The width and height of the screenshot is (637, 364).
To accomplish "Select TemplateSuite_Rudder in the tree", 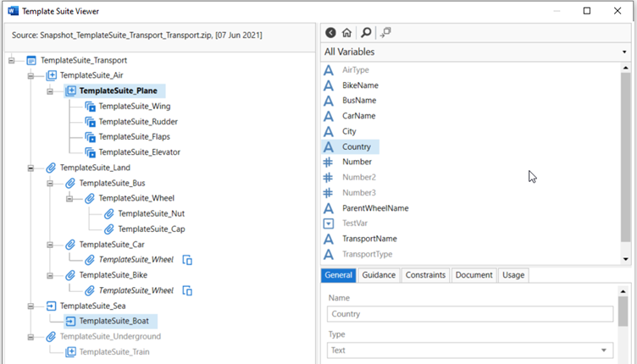I will point(137,121).
